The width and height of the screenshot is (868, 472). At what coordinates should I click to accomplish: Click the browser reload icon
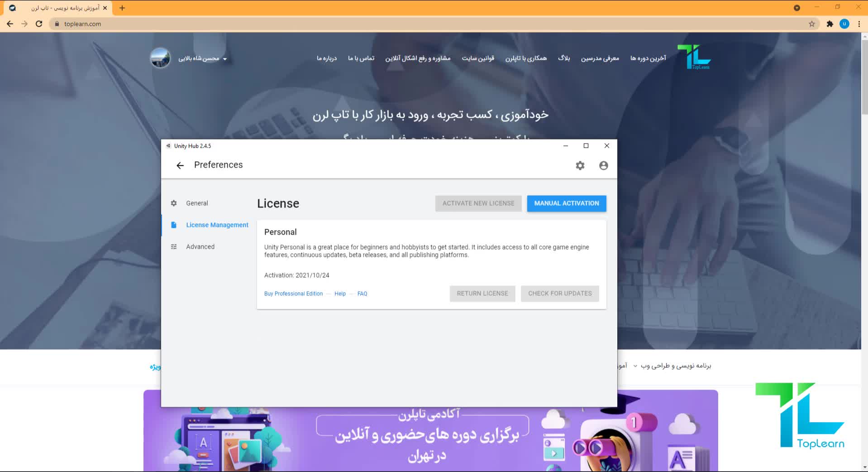[39, 24]
